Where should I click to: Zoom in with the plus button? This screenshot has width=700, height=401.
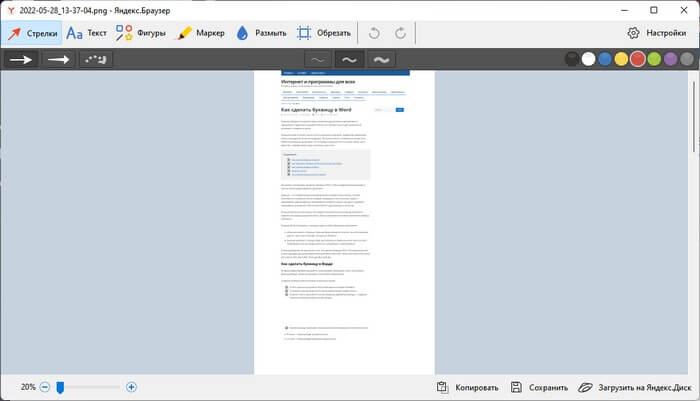pos(131,387)
